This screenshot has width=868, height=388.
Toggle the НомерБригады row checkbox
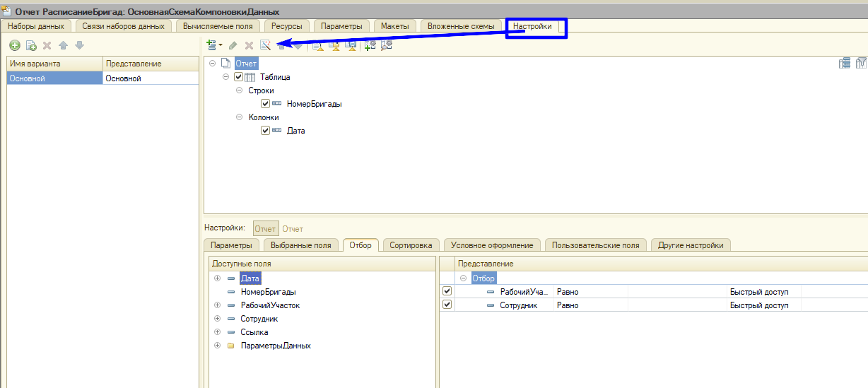pyautogui.click(x=265, y=104)
